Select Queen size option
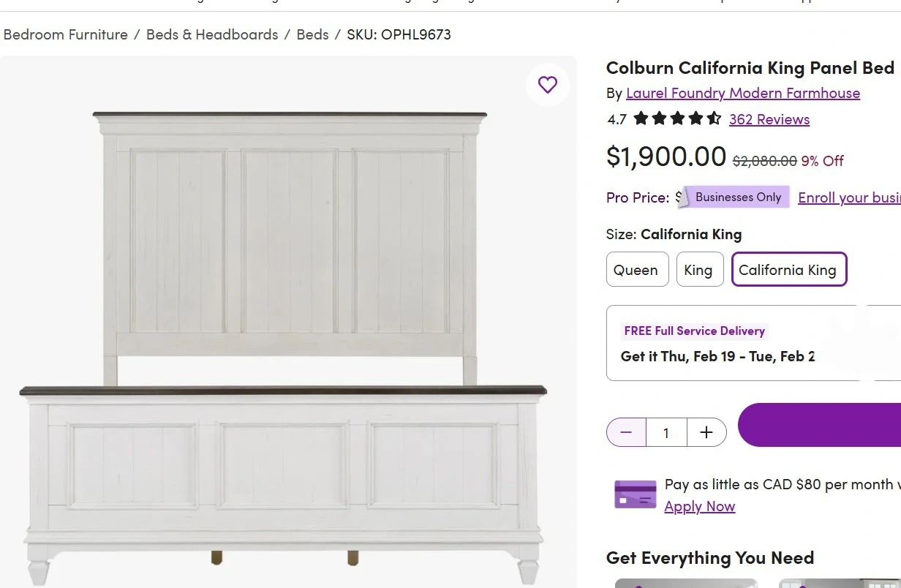The height and width of the screenshot is (588, 901). click(x=637, y=270)
